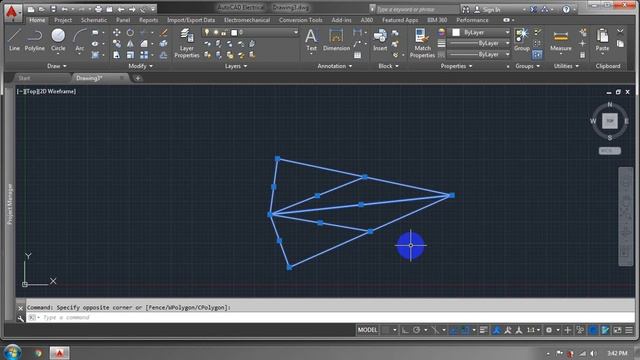
Task: Go to the Reports ribbon tab
Action: click(148, 20)
